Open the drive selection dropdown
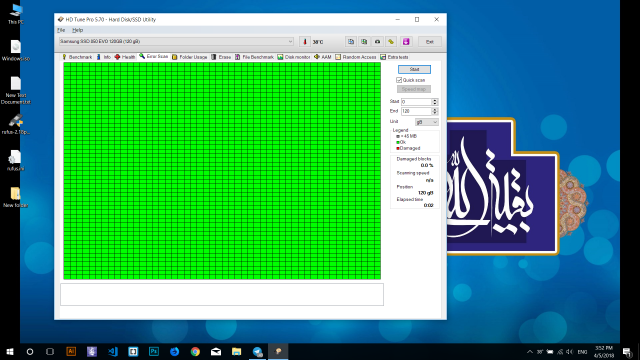The height and width of the screenshot is (360, 640). (x=176, y=41)
